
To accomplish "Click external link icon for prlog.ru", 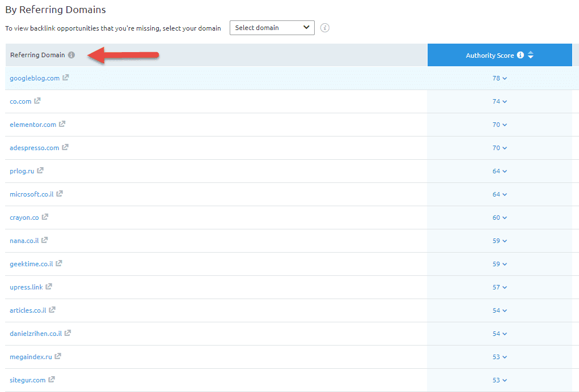I will pyautogui.click(x=40, y=171).
